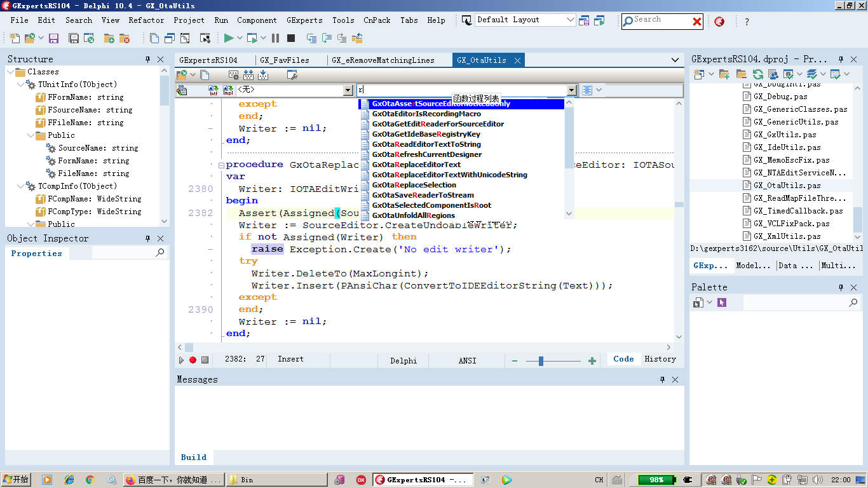
Task: Switch to the History view
Action: [x=660, y=359]
